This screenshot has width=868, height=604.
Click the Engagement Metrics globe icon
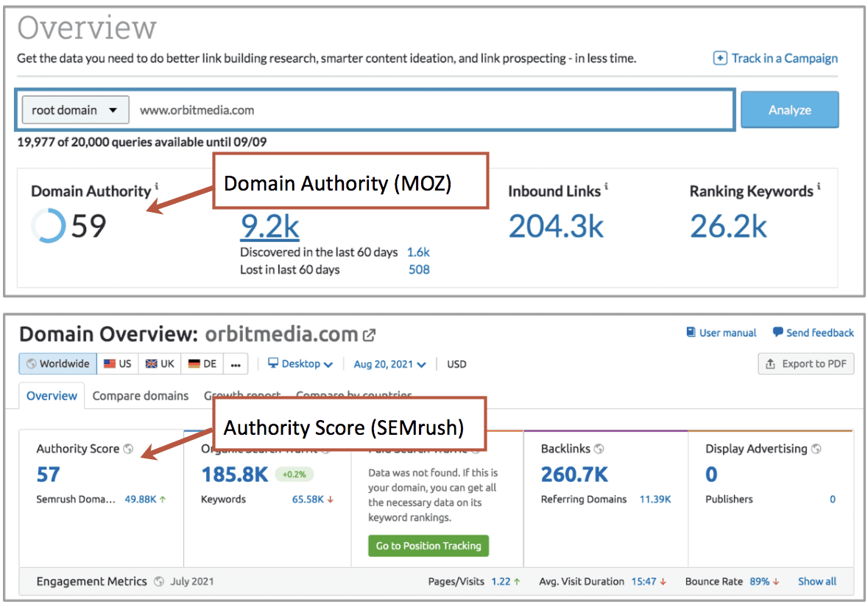(159, 581)
